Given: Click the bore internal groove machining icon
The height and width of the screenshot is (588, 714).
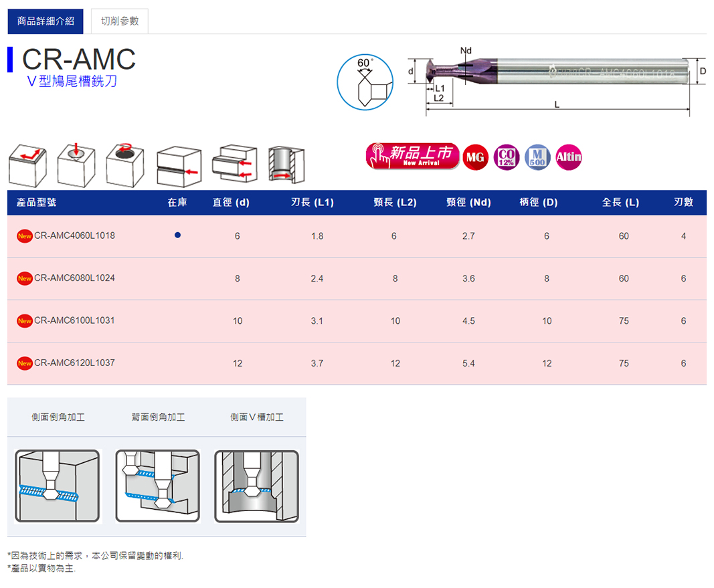Looking at the screenshot, I should click(x=286, y=165).
